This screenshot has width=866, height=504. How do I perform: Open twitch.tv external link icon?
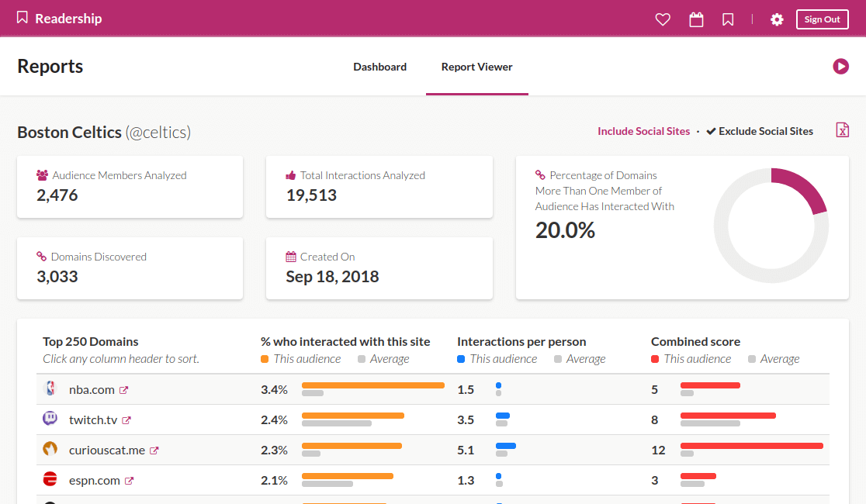point(126,420)
